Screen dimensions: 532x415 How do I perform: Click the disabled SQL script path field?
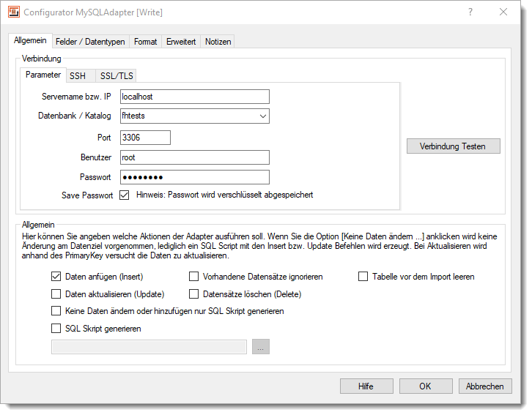(149, 347)
